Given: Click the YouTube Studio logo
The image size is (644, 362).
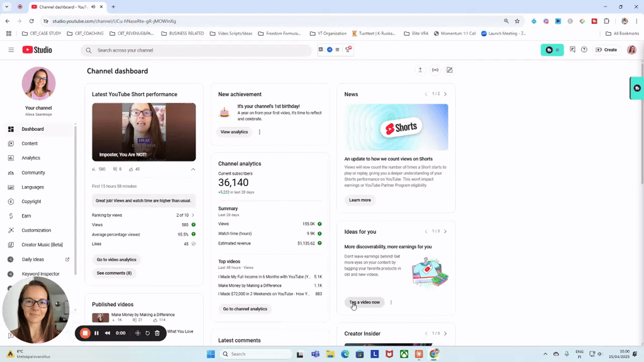Looking at the screenshot, I should tap(37, 50).
